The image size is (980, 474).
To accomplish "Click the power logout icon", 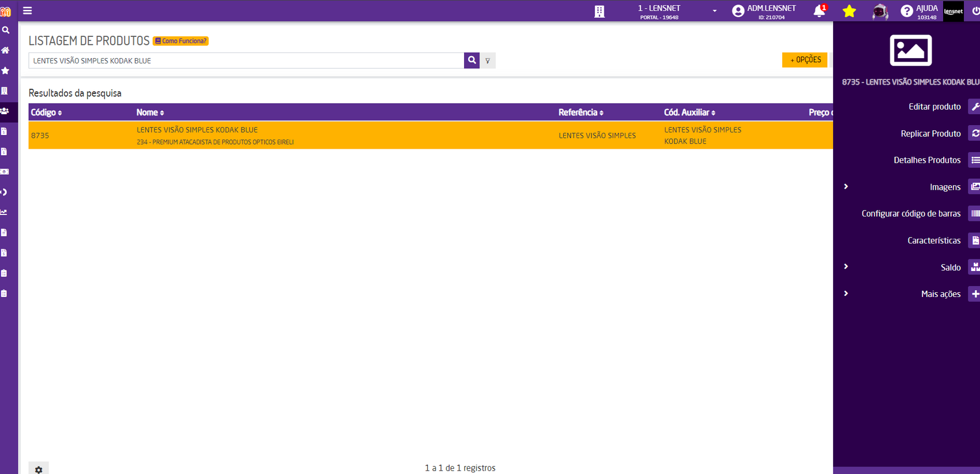I will coord(975,11).
